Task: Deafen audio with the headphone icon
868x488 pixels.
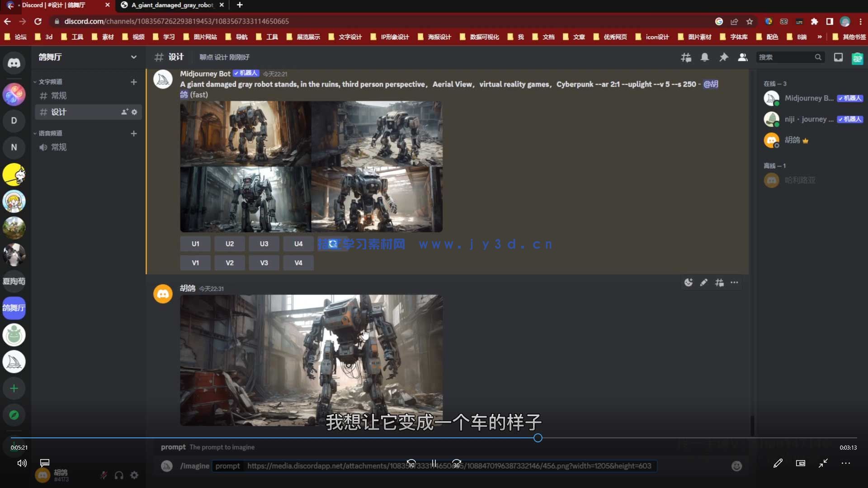Action: 118,475
